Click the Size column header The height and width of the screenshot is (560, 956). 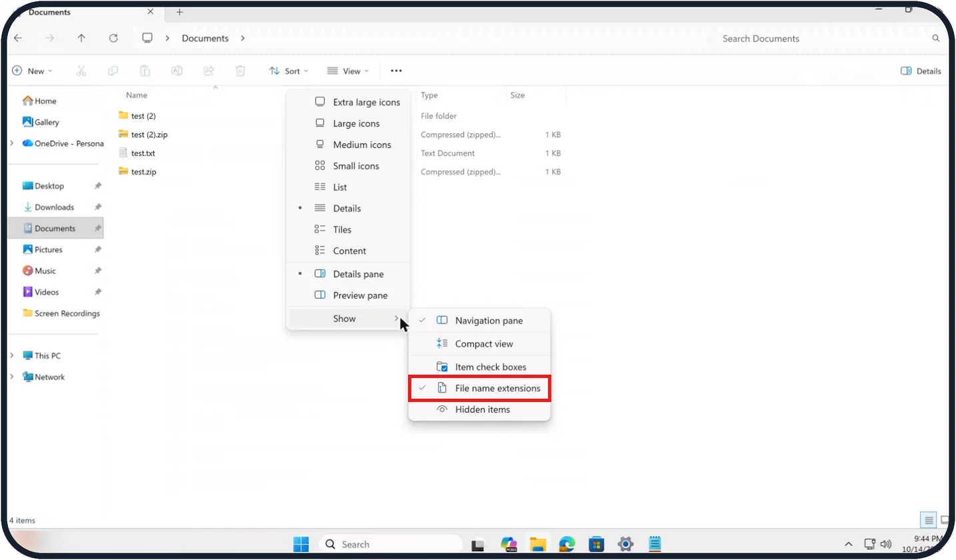coord(517,95)
